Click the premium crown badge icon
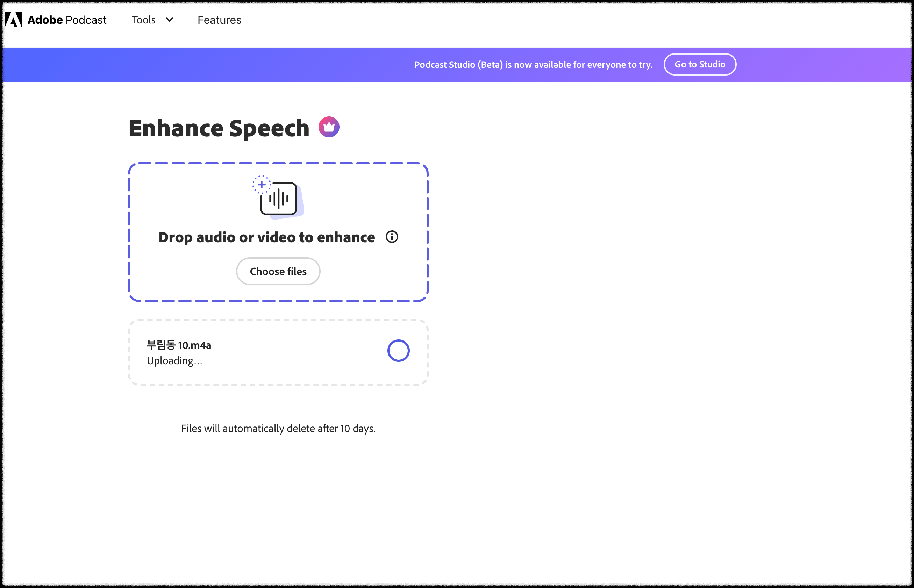Image resolution: width=914 pixels, height=588 pixels. tap(329, 127)
